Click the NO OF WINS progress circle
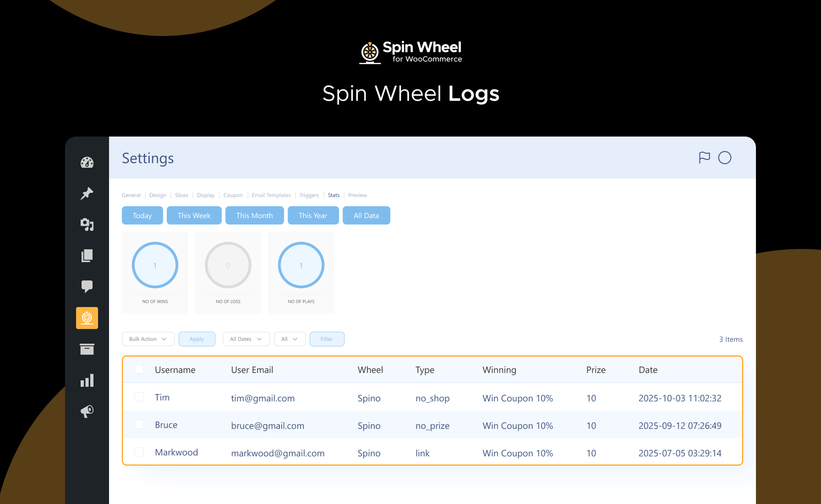 155,265
